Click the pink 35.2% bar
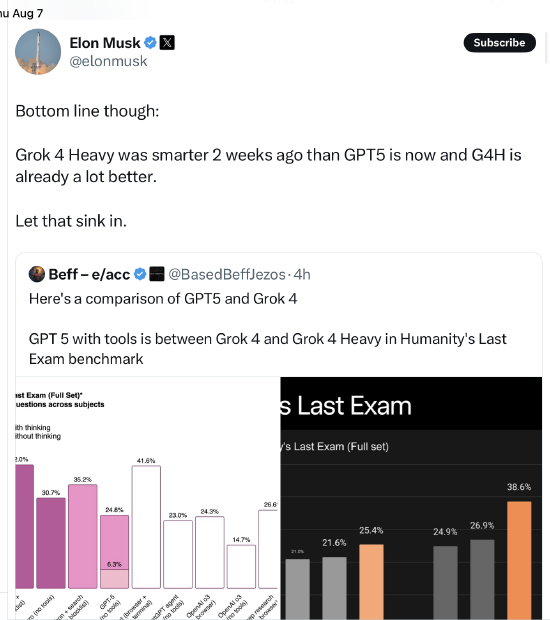Viewport: 550px width, 620px height. (83, 536)
